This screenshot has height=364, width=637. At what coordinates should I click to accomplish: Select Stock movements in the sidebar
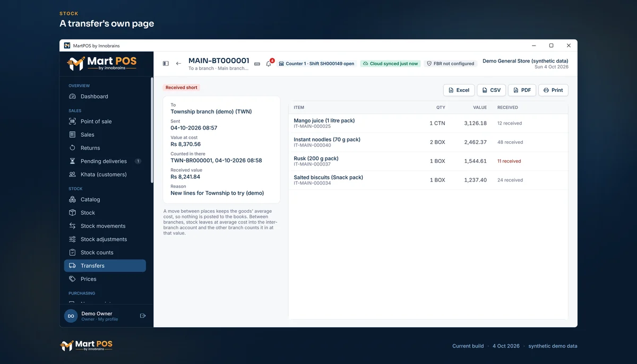tap(105, 226)
